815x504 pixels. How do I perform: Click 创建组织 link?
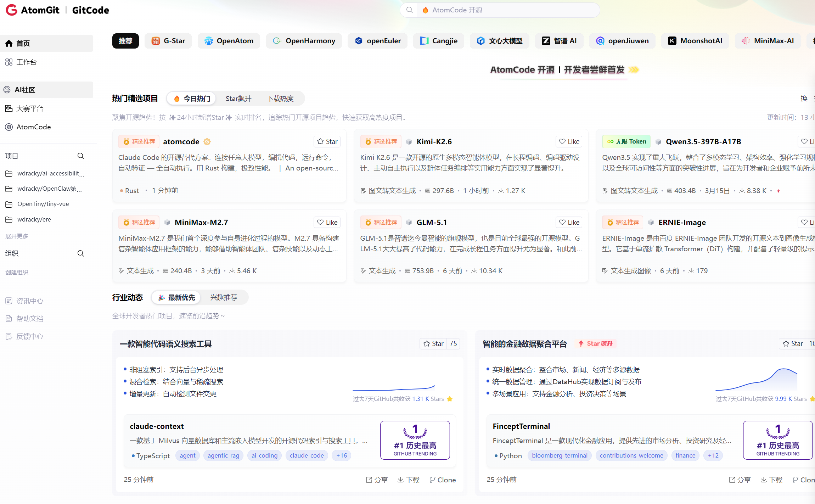[17, 272]
